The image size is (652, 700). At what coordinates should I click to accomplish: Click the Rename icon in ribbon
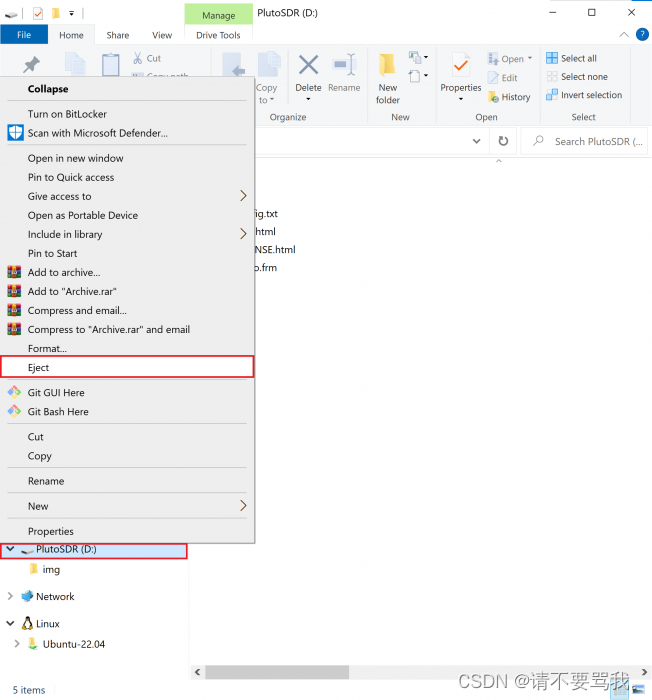[x=344, y=65]
